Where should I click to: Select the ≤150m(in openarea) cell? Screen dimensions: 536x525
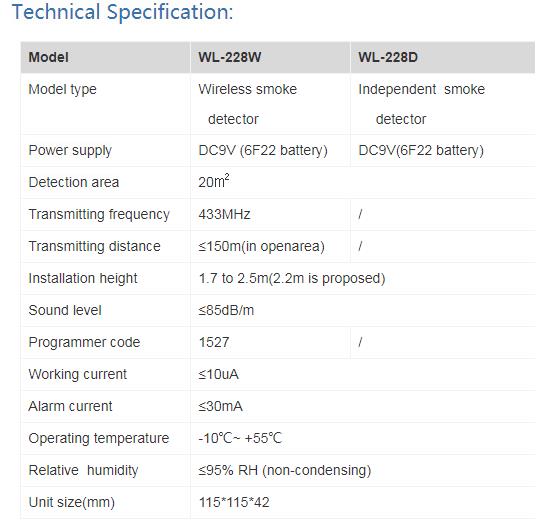(270, 246)
